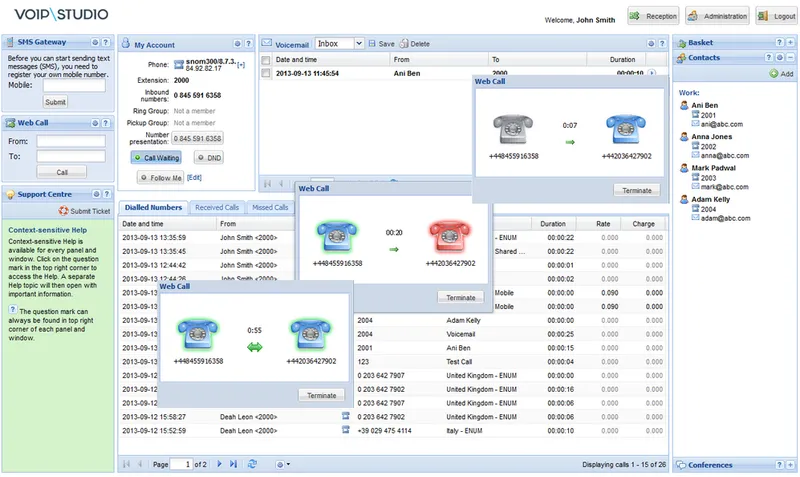This screenshot has width=800, height=477.
Task: Click the refresh icon in the calls pager
Action: point(252,464)
